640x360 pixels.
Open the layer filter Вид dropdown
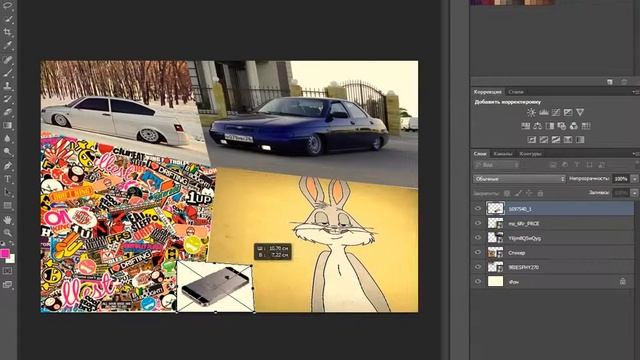point(496,165)
